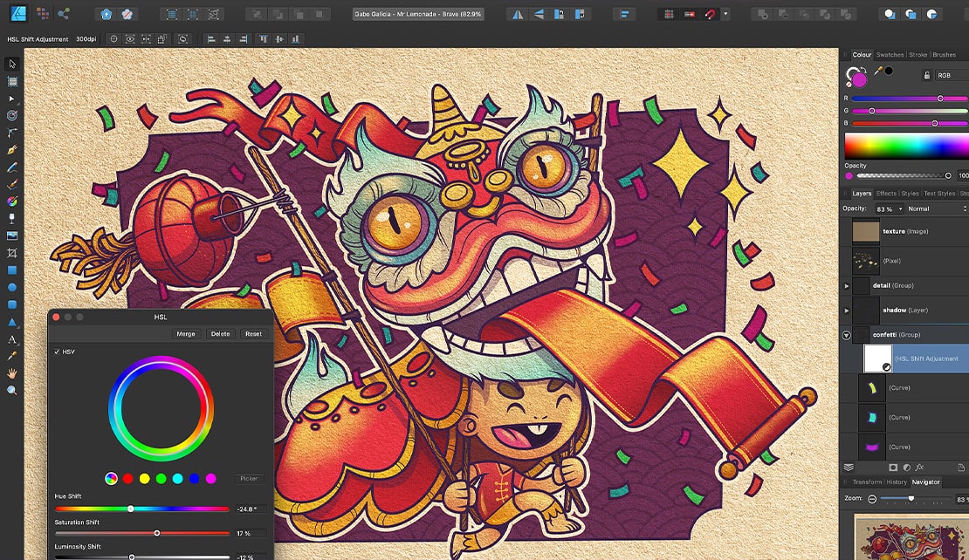
Task: Click the flip horizontal toolbar icon
Action: 518,14
